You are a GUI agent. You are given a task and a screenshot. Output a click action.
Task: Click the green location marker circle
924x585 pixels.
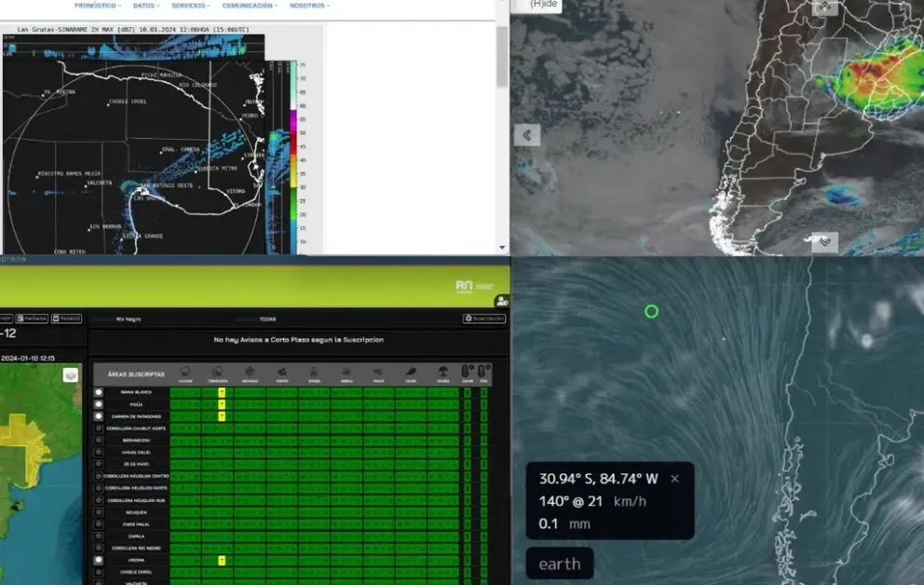tap(651, 311)
